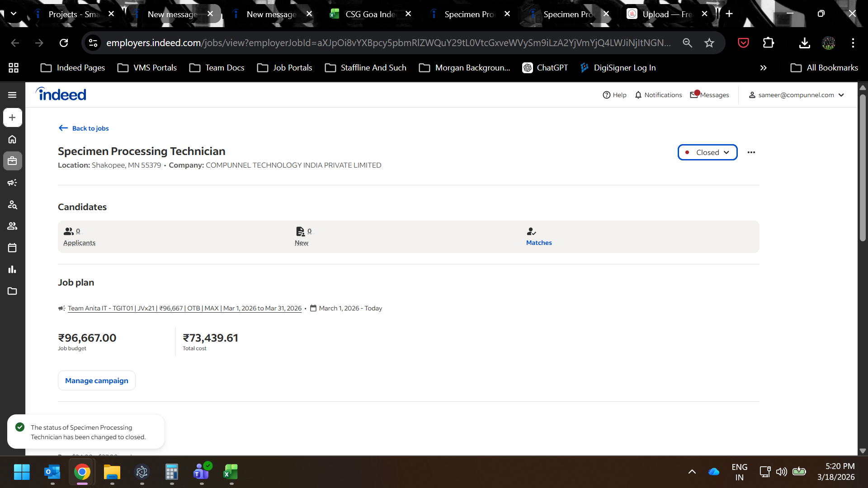
Task: Open the hamburger menu in the sidebar
Action: click(12, 95)
